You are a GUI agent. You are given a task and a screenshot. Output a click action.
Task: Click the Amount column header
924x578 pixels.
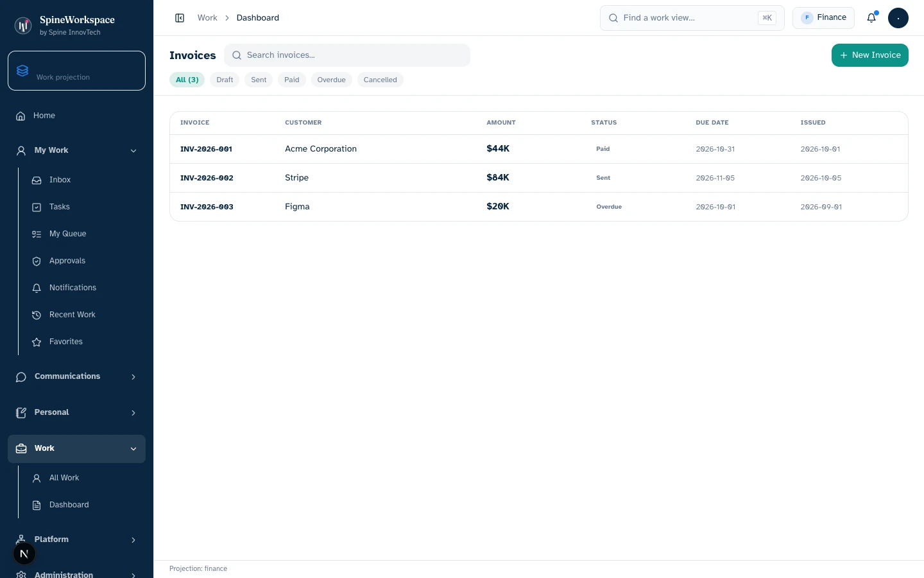click(501, 123)
